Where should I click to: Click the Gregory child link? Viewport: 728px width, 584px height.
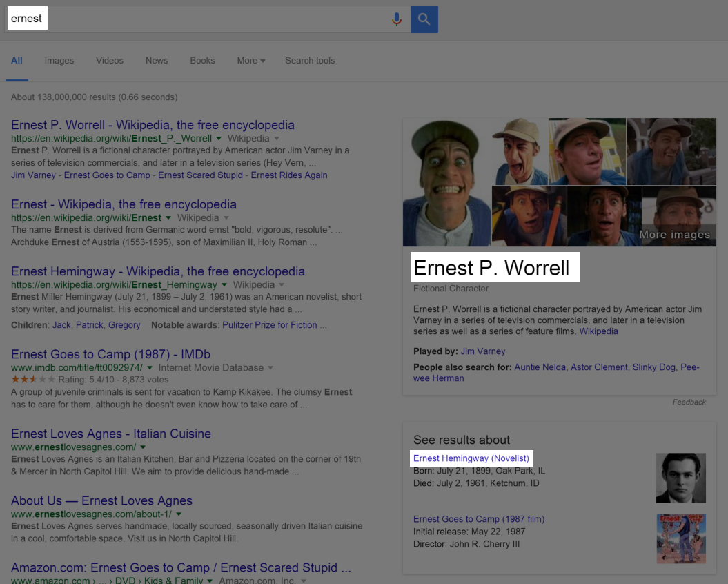click(x=124, y=325)
